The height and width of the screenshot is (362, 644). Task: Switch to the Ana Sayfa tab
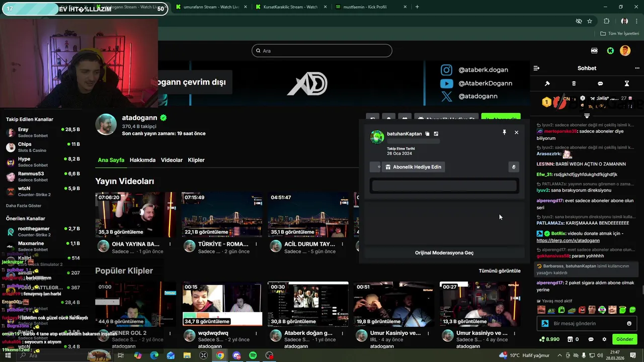(x=111, y=160)
